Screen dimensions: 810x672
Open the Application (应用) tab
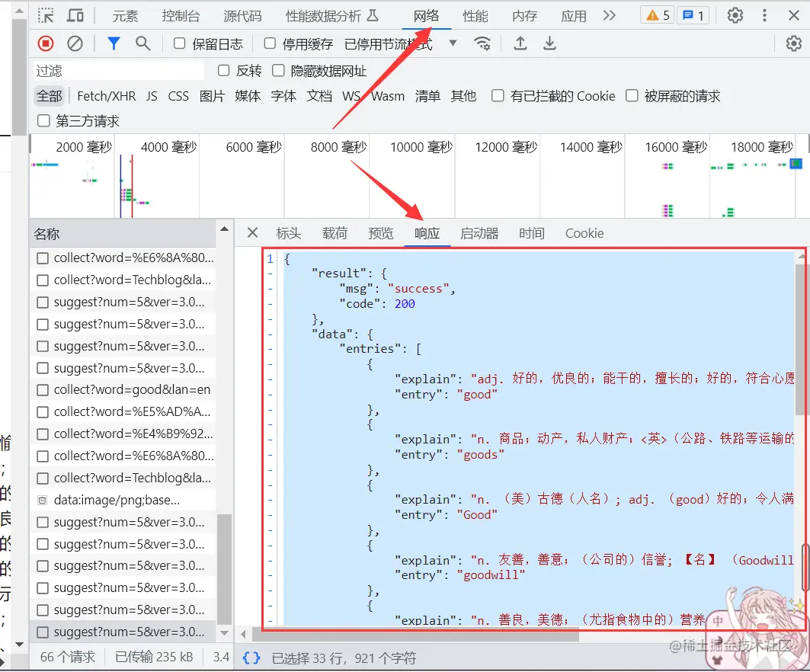574,16
